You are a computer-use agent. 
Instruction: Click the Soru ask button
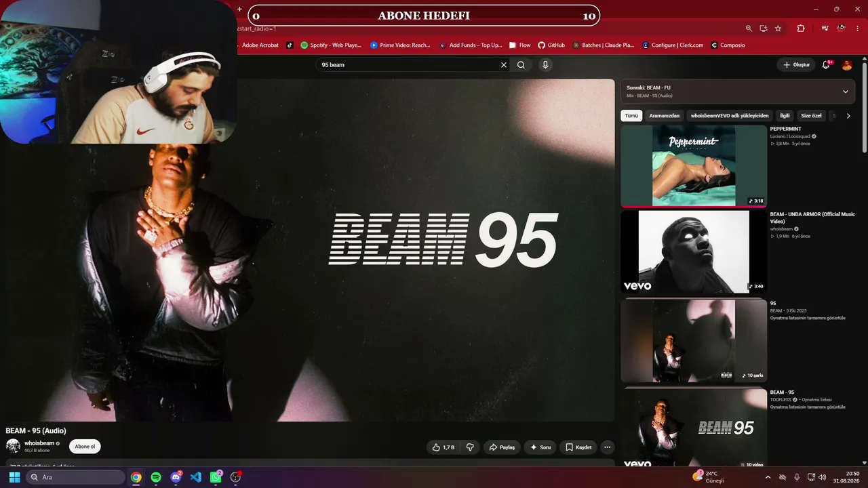[540, 447]
